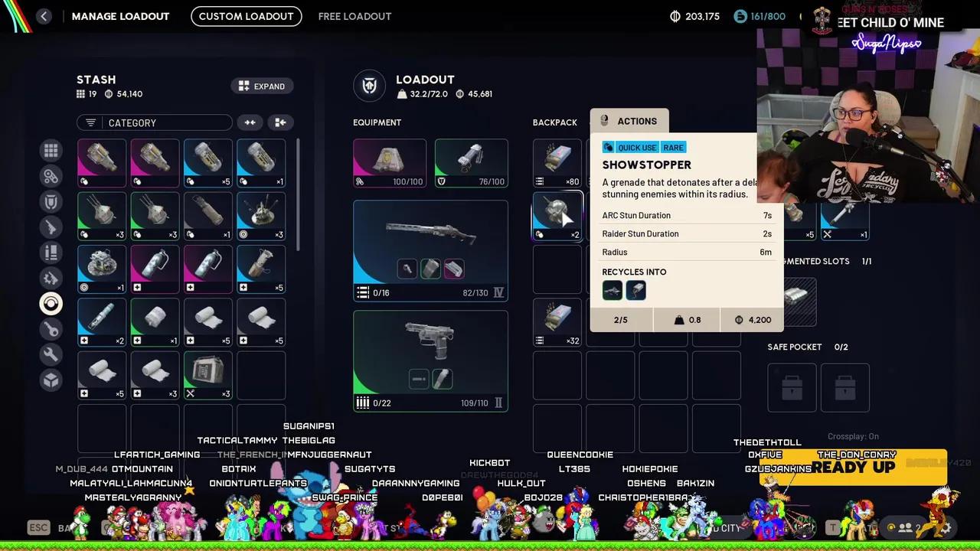The height and width of the screenshot is (551, 980).
Task: Click the rifle's green-bordered magazine attachment
Action: click(x=430, y=269)
